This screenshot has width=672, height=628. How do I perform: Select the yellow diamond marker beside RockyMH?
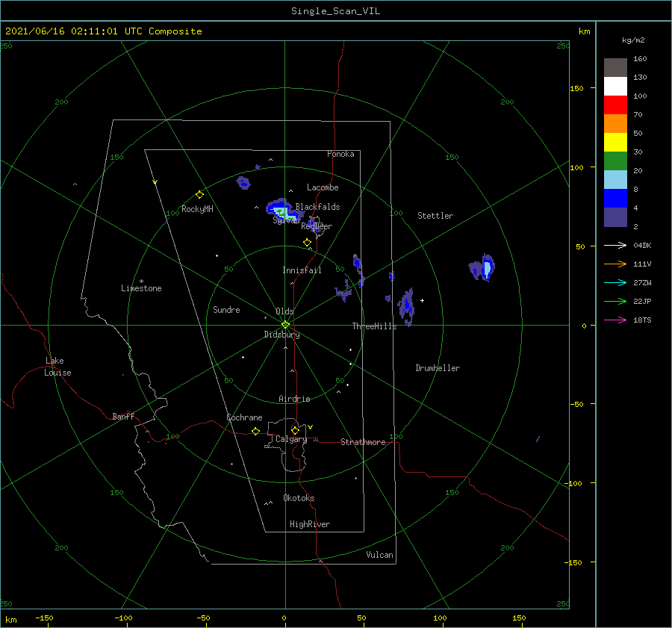[x=199, y=195]
